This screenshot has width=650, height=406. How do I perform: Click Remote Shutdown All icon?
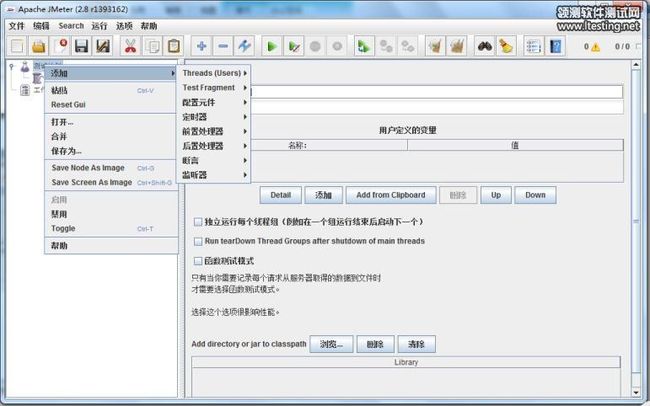(x=407, y=46)
